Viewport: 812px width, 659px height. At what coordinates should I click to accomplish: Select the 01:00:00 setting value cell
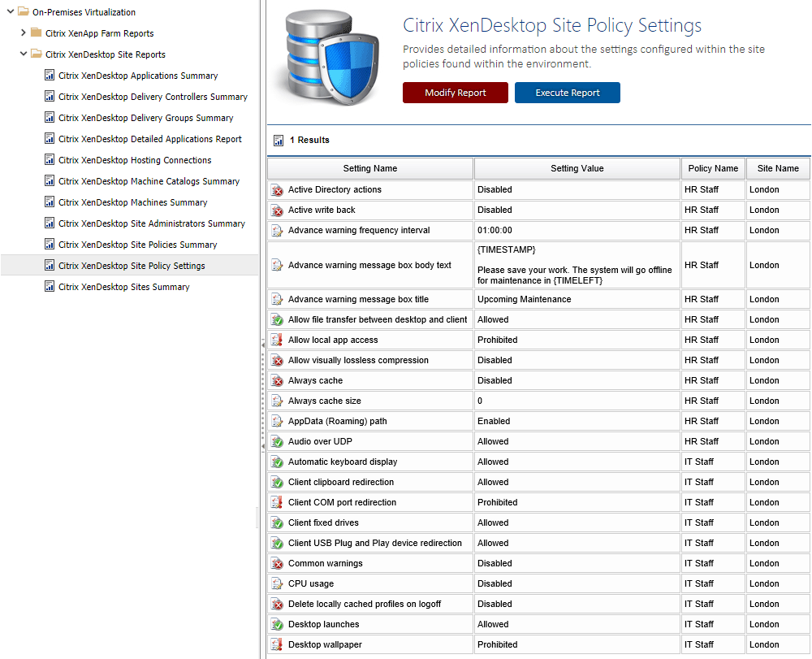coord(577,231)
